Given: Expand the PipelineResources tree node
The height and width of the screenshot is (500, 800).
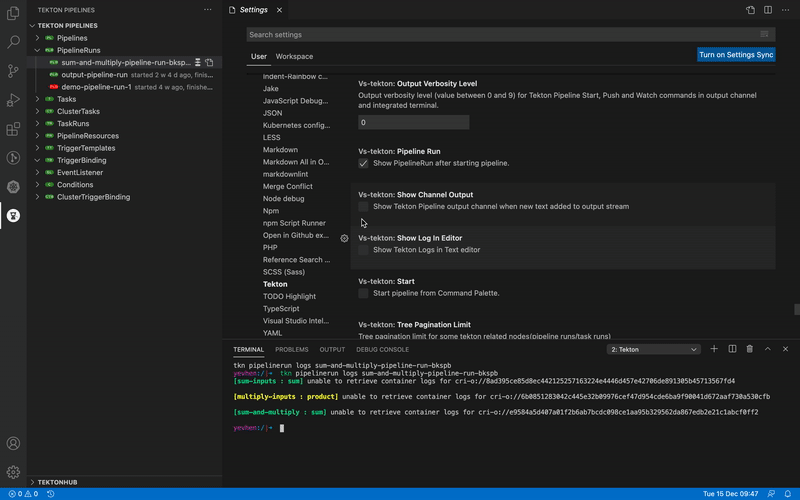Looking at the screenshot, I should click(37, 136).
